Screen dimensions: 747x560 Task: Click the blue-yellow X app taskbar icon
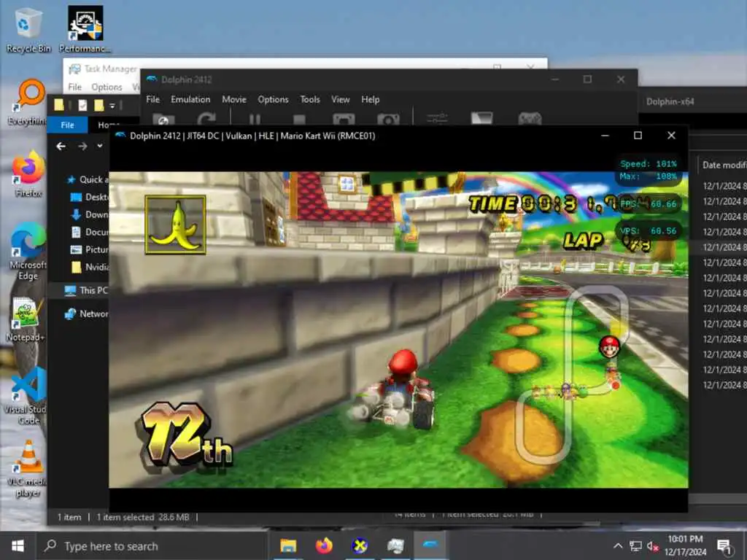[x=360, y=545]
